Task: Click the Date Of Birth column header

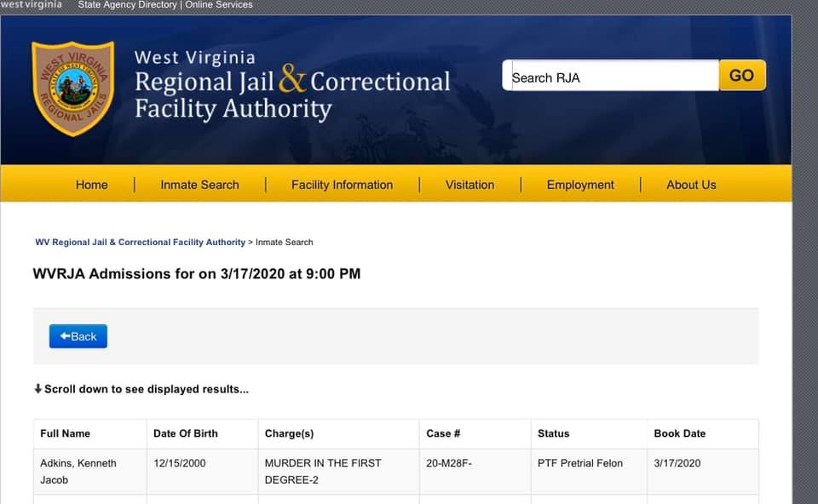Action: 186,433
